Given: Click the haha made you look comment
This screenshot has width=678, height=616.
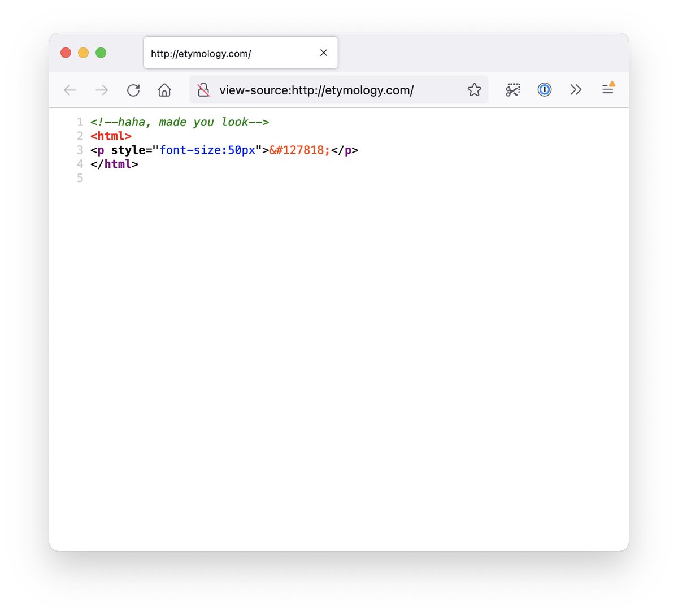Looking at the screenshot, I should [x=180, y=122].
